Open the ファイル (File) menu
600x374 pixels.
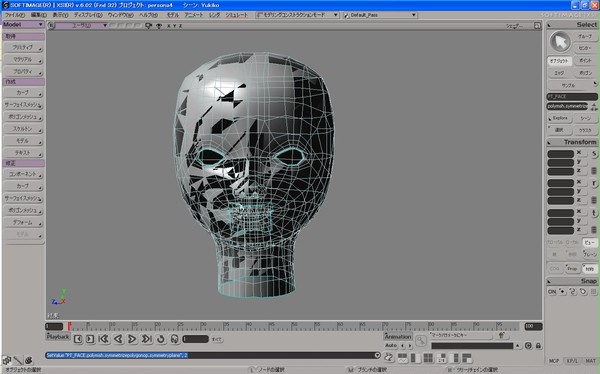click(15, 15)
